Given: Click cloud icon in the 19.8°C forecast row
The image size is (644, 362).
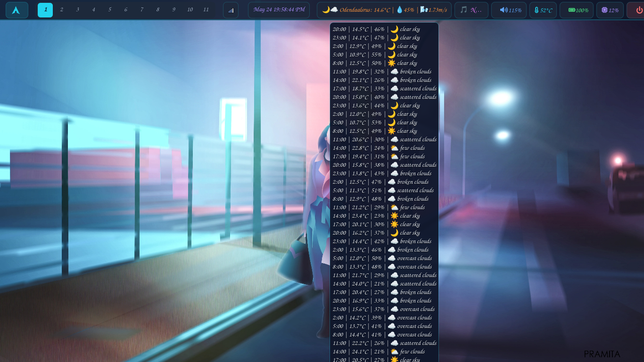Looking at the screenshot, I should click(394, 72).
